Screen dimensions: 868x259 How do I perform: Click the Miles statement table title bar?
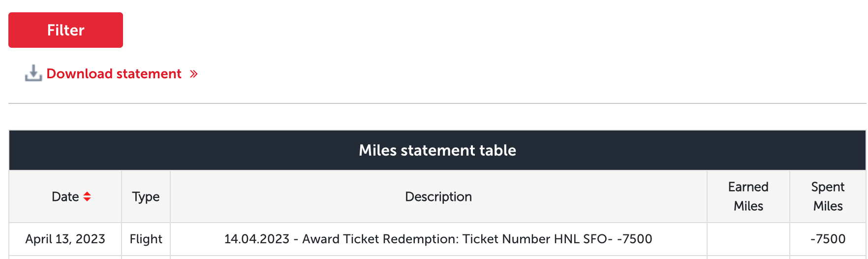437,150
